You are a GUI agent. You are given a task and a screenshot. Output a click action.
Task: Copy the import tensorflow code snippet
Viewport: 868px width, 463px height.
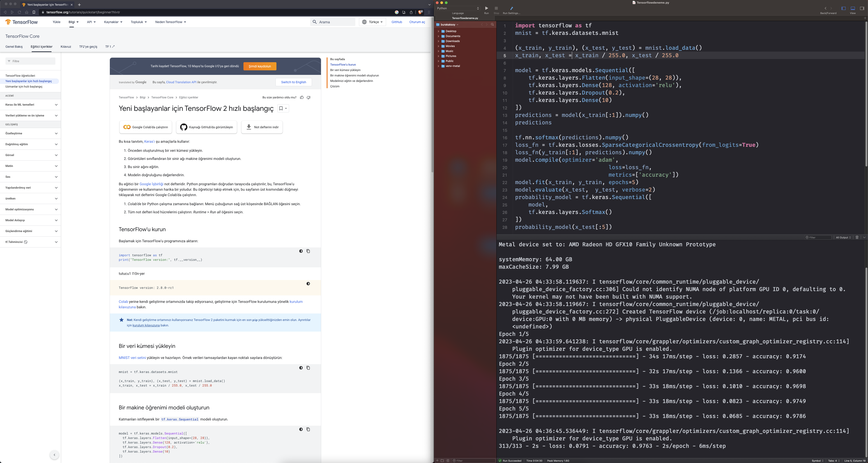(308, 251)
